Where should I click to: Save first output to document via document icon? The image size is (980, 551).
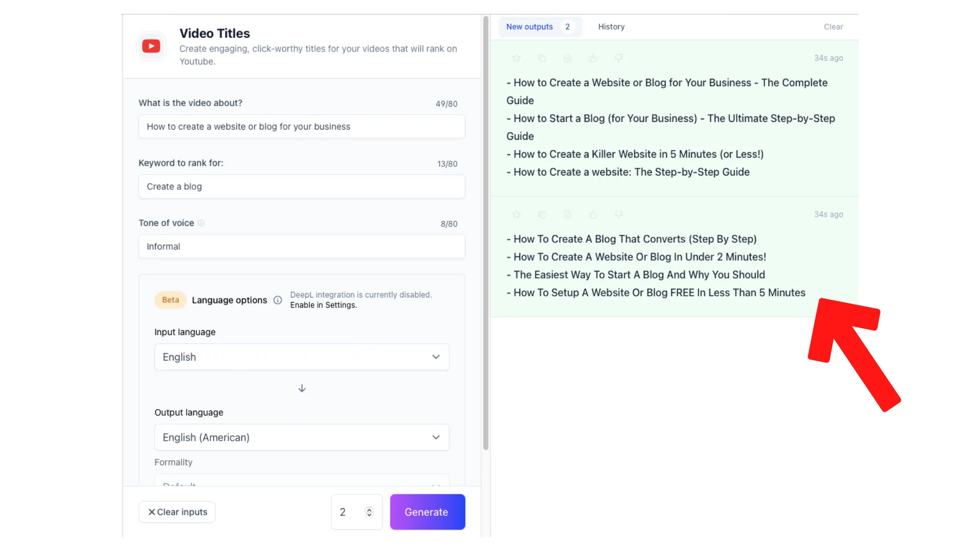point(568,58)
